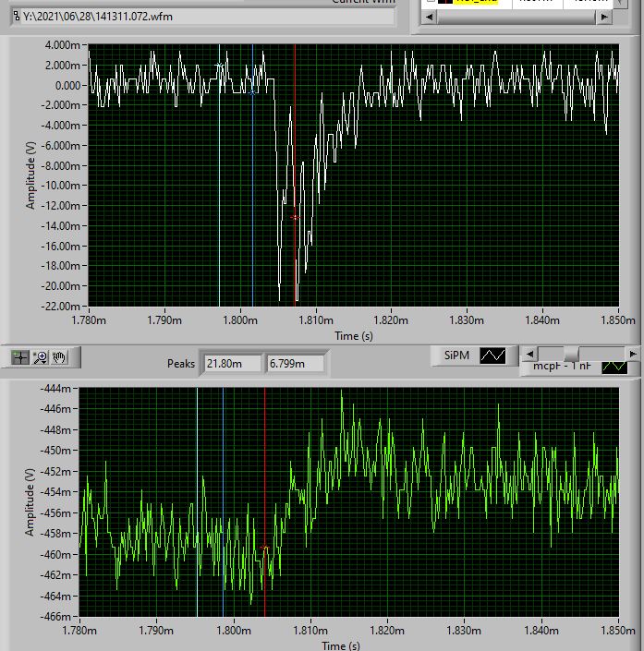Click the red cursor marker on SiPM plot
Viewport: 644px width, 651px height.
click(x=295, y=218)
